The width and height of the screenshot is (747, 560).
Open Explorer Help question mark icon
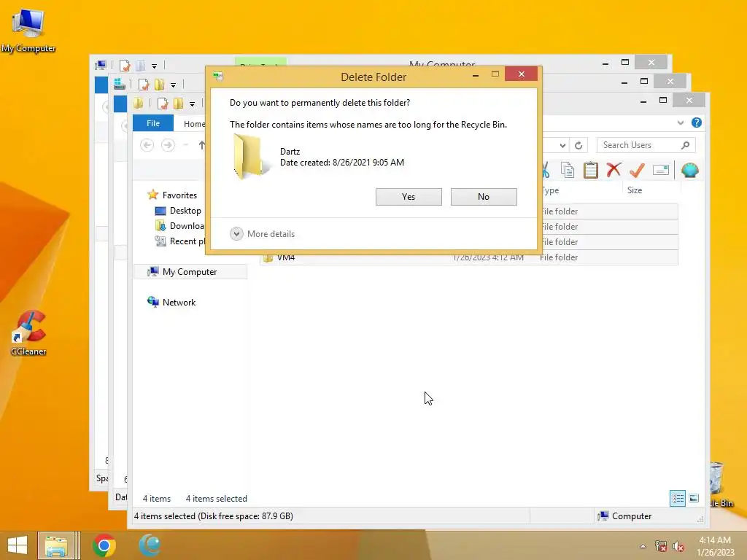coord(697,122)
